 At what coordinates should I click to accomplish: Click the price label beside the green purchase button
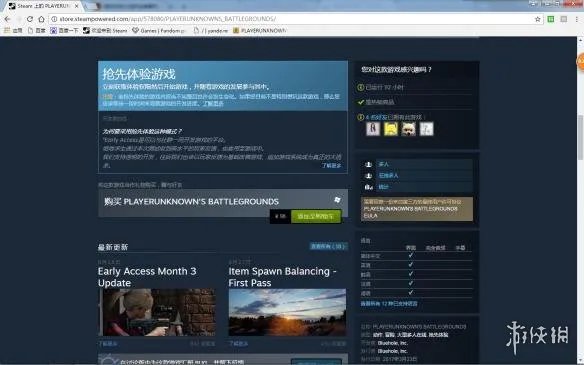click(x=280, y=216)
